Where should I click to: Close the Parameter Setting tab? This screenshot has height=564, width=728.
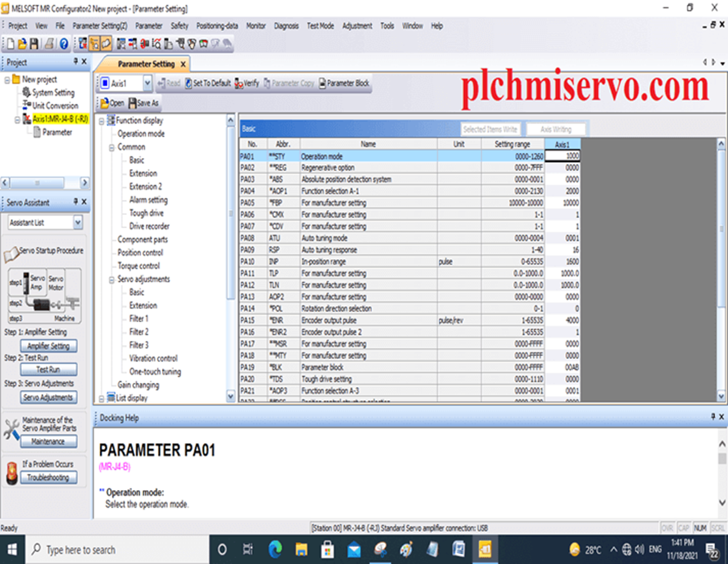(183, 64)
